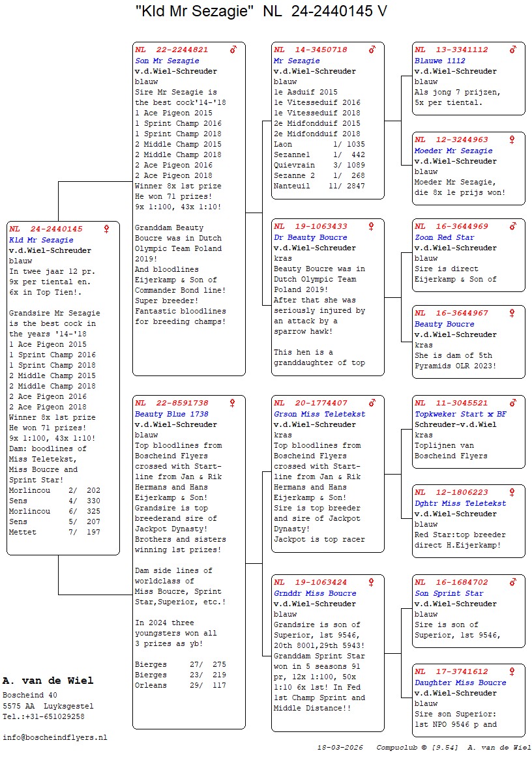Click the female symbol beside NL 19-1063433
This screenshot has height=764, width=532.
point(372,226)
